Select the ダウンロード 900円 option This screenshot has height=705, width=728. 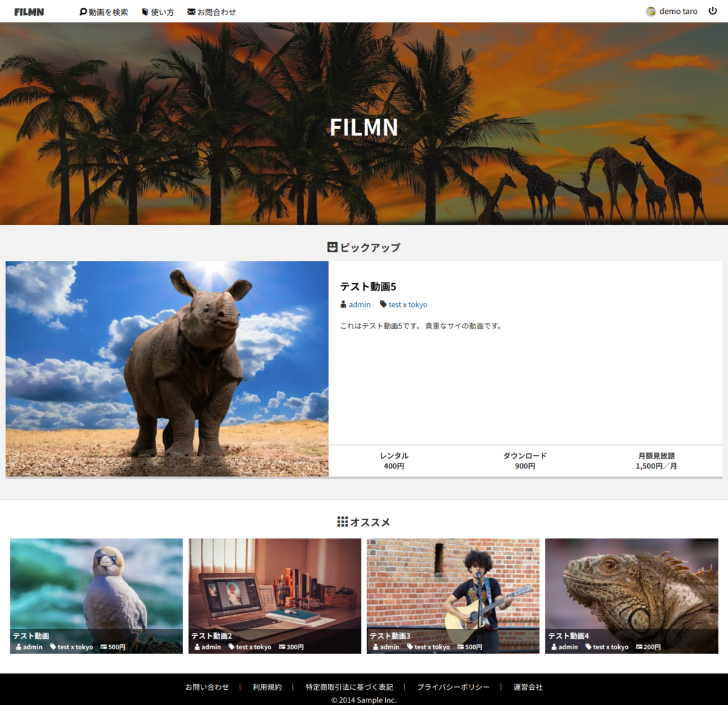pos(525,460)
